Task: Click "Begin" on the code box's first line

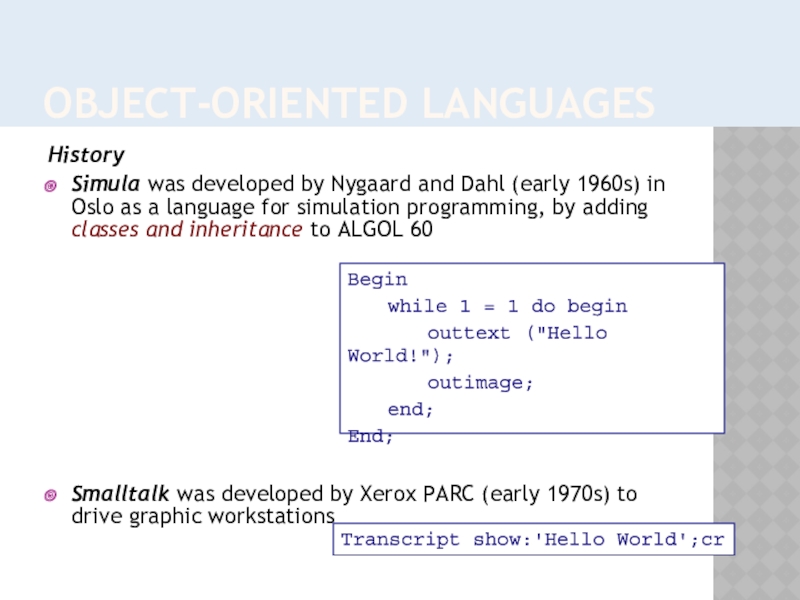Action: [x=377, y=280]
